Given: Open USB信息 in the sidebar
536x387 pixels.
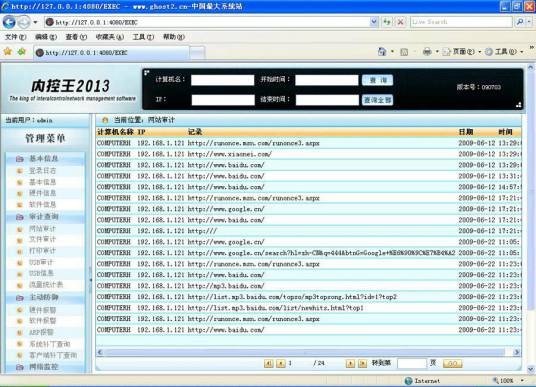Looking at the screenshot, I should coord(41,273).
